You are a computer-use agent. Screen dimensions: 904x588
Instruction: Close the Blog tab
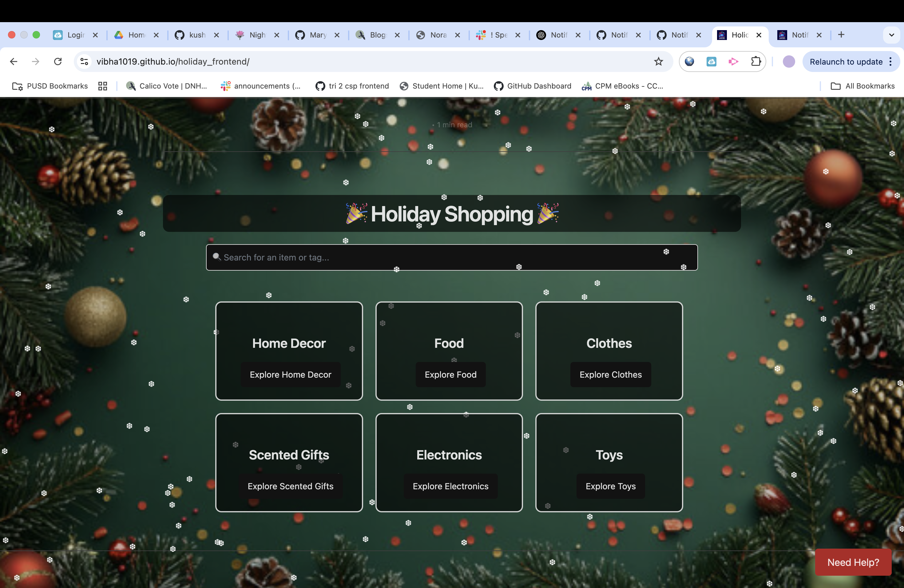coord(397,35)
